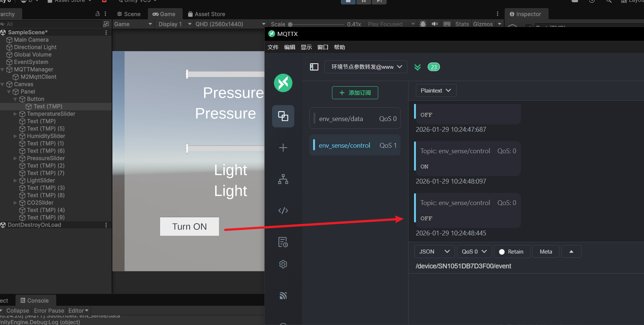Open the Plaintext format dropdown

coord(436,91)
